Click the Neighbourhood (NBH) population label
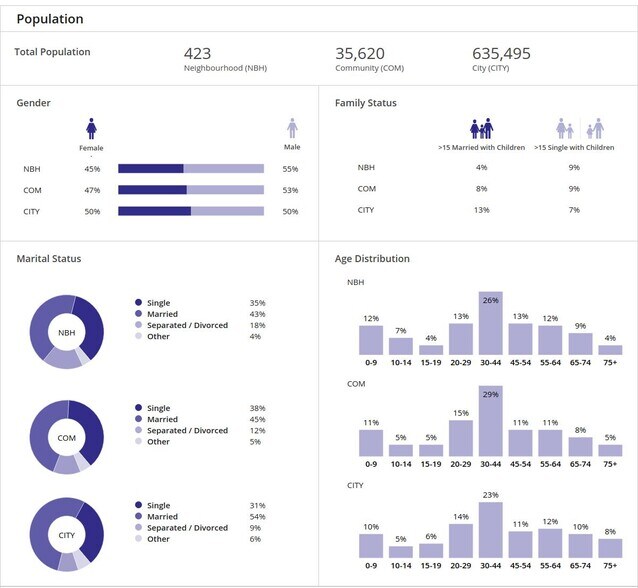This screenshot has height=588, width=638. pyautogui.click(x=225, y=68)
